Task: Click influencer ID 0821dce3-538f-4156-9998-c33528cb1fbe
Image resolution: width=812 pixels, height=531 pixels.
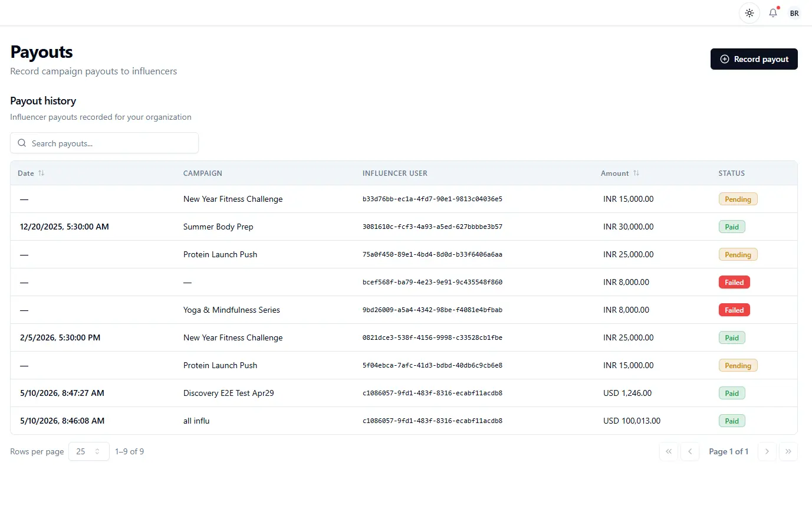Action: tap(432, 337)
